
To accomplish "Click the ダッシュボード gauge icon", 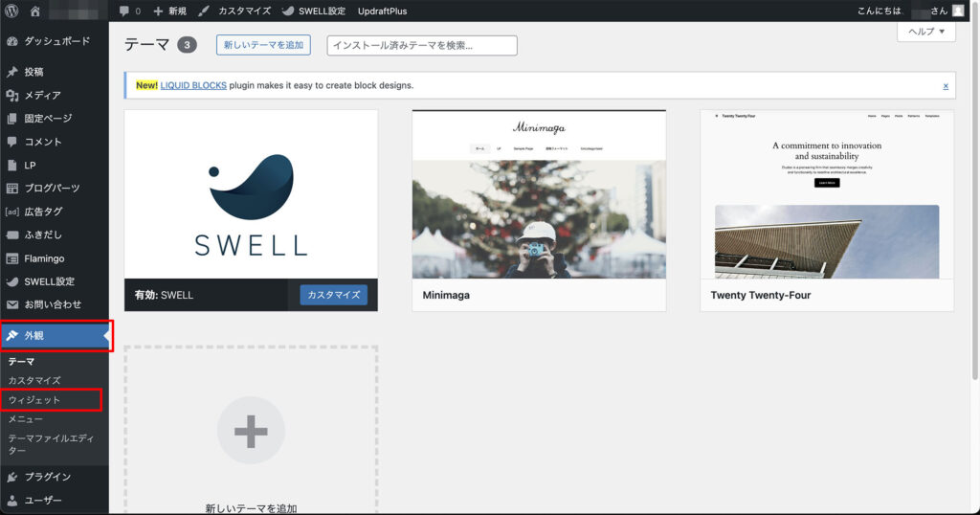I will coord(11,41).
